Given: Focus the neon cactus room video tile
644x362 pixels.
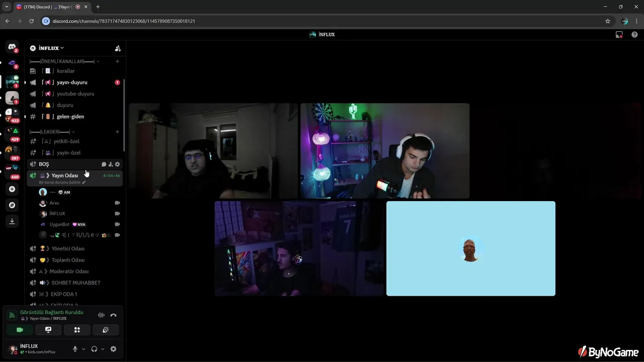Looking at the screenshot, I should [385, 151].
